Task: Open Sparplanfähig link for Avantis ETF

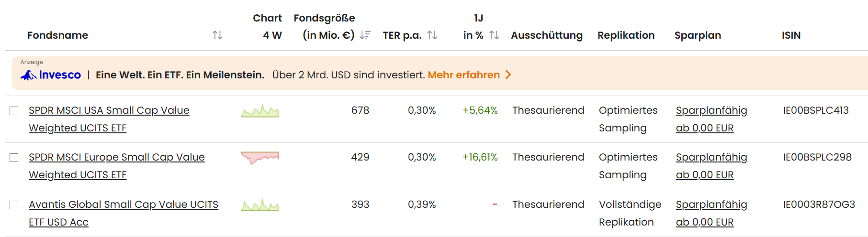Action: point(711,205)
